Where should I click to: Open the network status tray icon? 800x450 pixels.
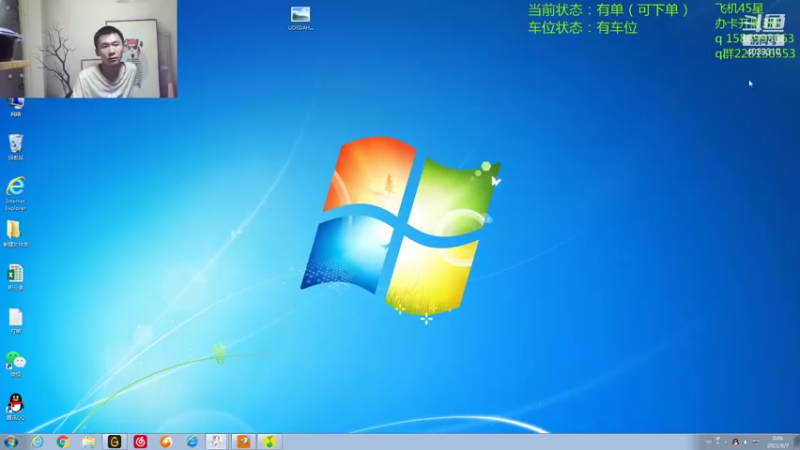756,442
